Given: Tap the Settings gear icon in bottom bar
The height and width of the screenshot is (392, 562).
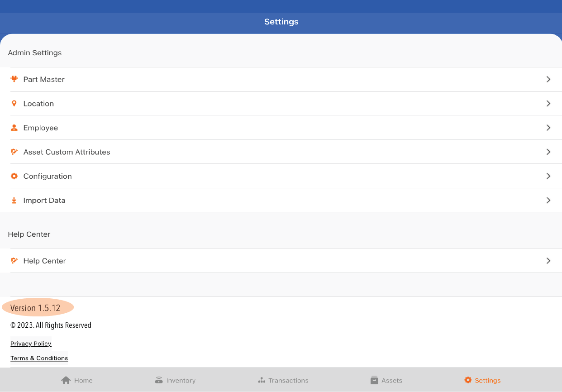Looking at the screenshot, I should [468, 380].
